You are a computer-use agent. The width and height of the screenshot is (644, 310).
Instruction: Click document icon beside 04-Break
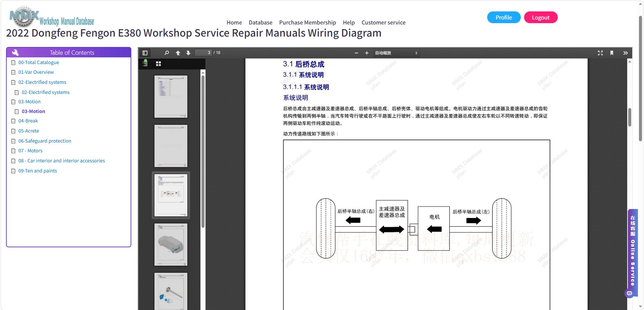tap(13, 121)
